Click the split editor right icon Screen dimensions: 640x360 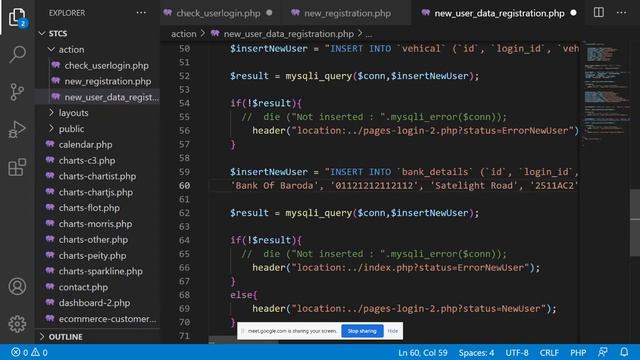(599, 13)
